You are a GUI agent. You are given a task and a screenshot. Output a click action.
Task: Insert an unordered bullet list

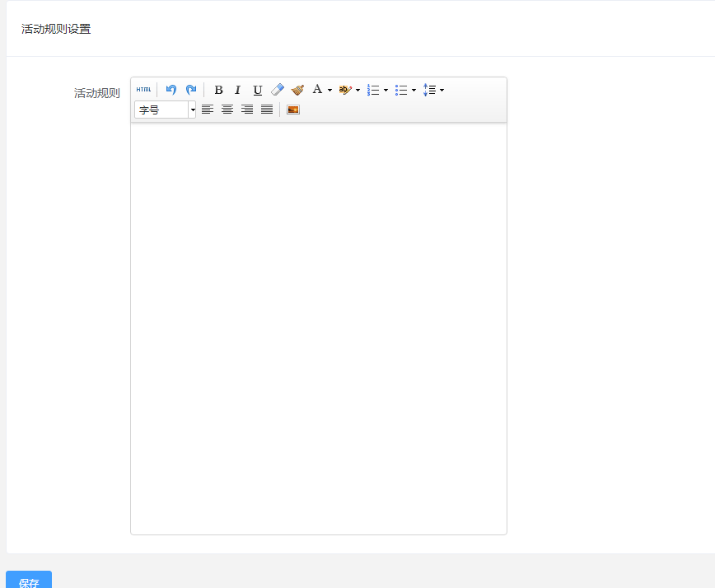coord(401,90)
